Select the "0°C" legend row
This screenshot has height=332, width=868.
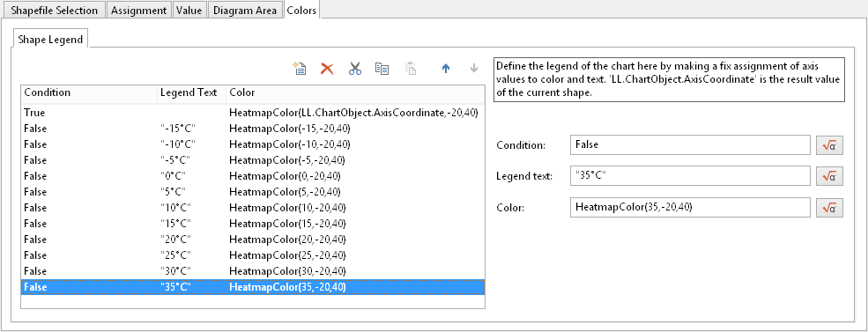click(x=253, y=176)
